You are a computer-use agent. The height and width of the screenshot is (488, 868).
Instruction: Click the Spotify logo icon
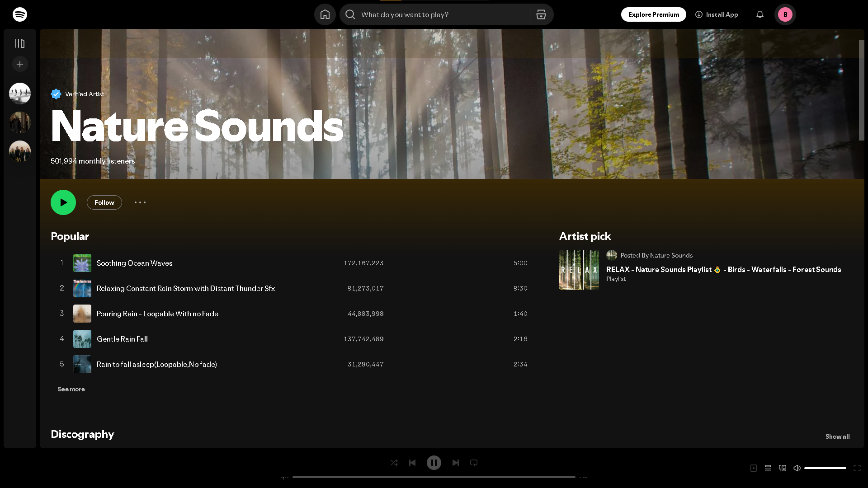pos(19,14)
